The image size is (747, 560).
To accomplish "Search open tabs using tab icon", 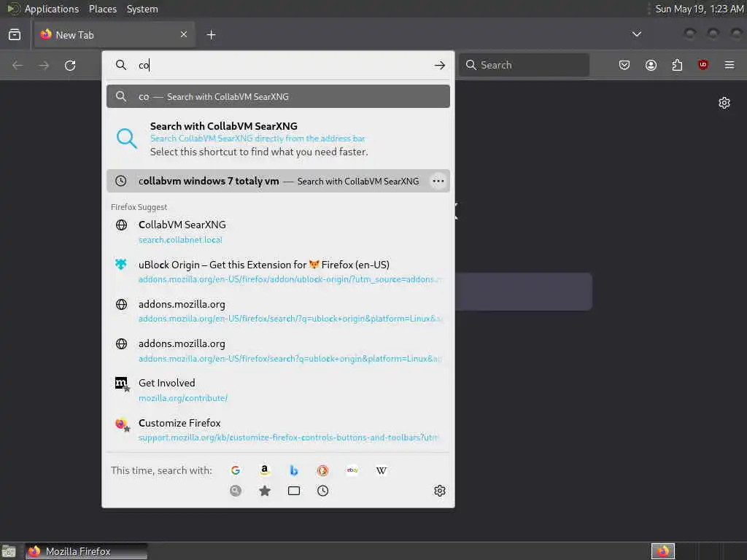I will point(294,491).
